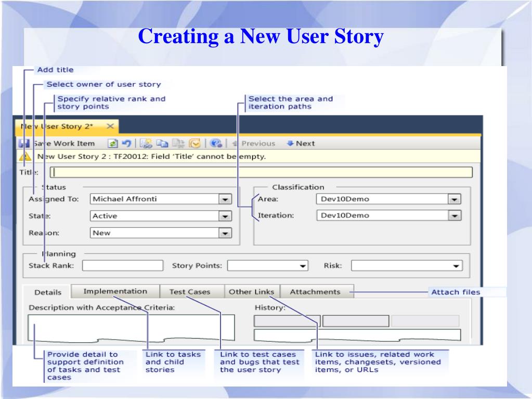Expand the Story Points dropdown
The image size is (532, 399).
click(x=303, y=266)
